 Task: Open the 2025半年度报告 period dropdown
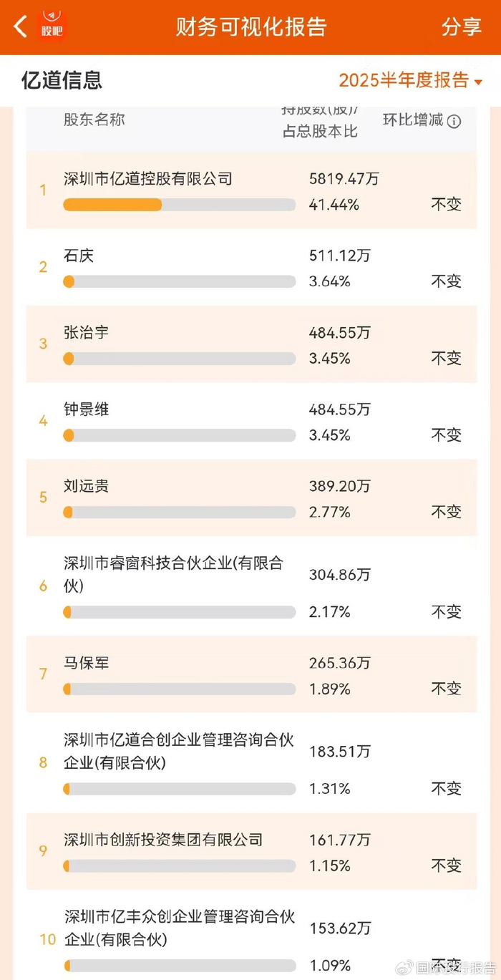coord(411,80)
